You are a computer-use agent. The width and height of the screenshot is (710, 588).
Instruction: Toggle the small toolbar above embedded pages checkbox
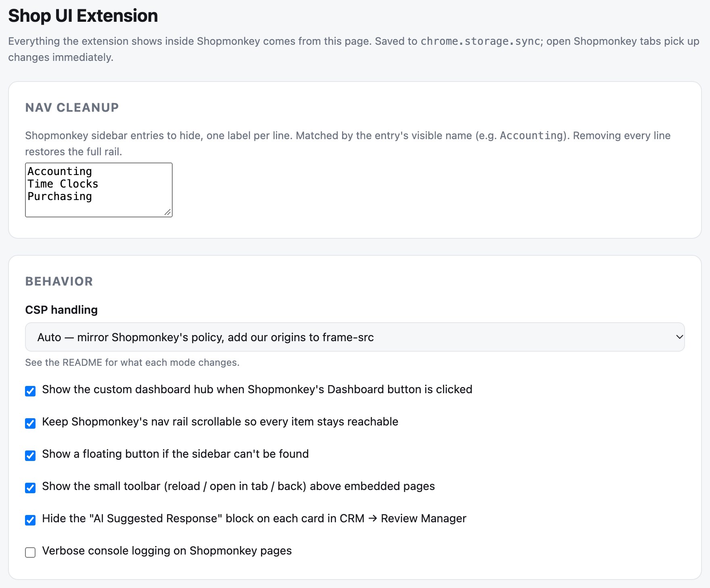point(30,488)
